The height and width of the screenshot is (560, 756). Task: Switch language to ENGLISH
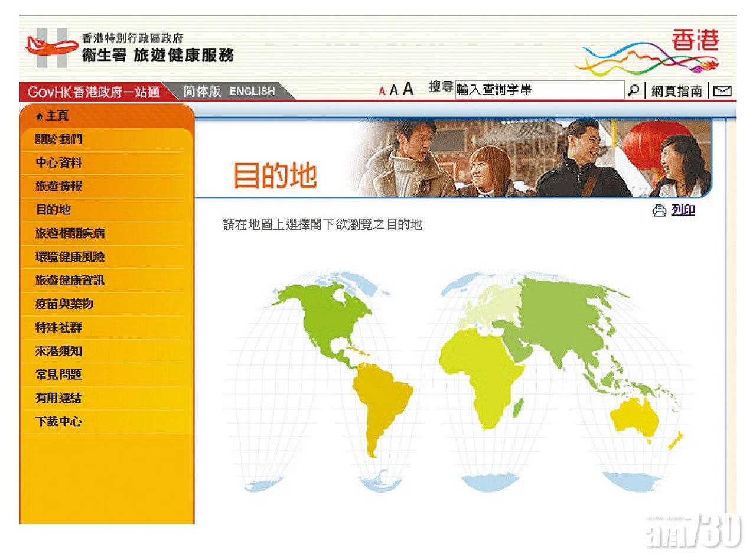pos(252,92)
